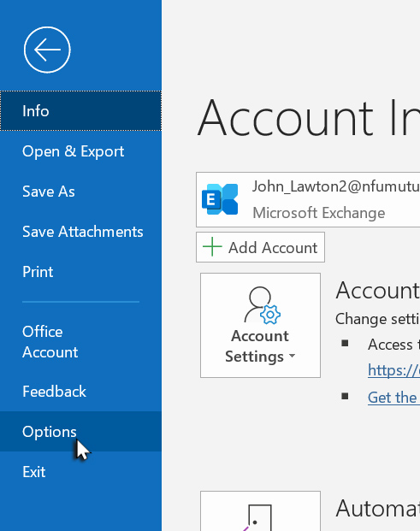Open Outlook Options

click(80, 432)
